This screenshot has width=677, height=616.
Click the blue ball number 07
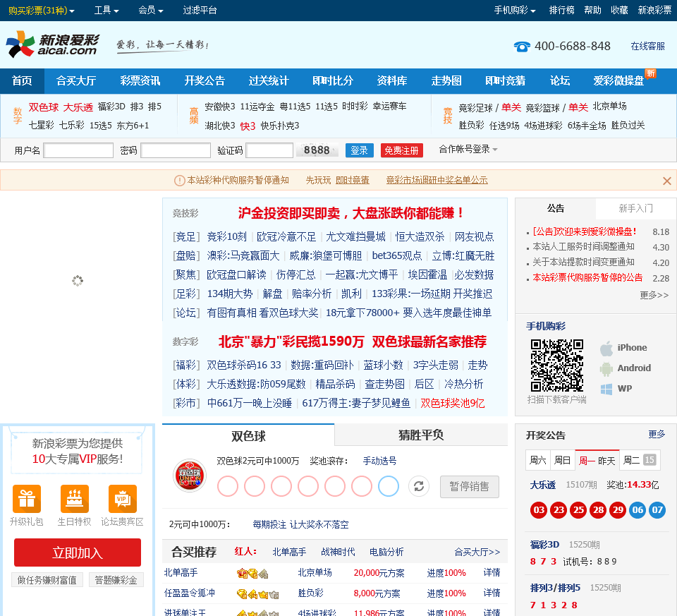[x=657, y=510]
